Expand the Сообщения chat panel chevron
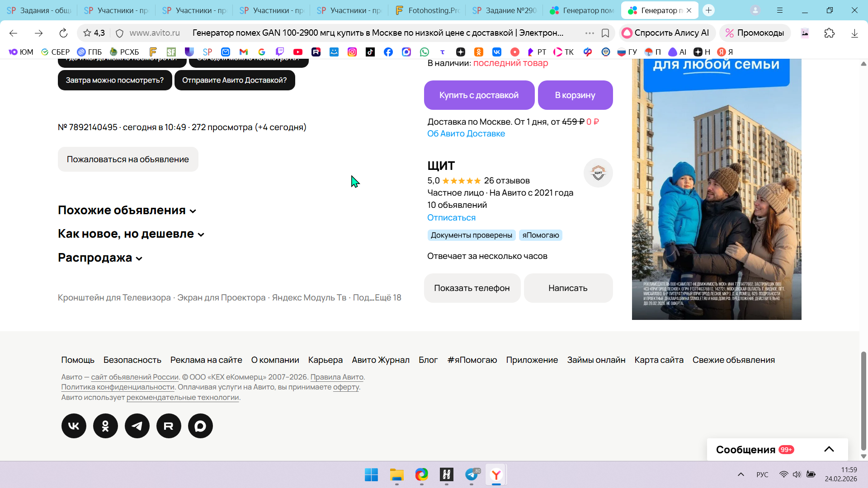 tap(829, 449)
